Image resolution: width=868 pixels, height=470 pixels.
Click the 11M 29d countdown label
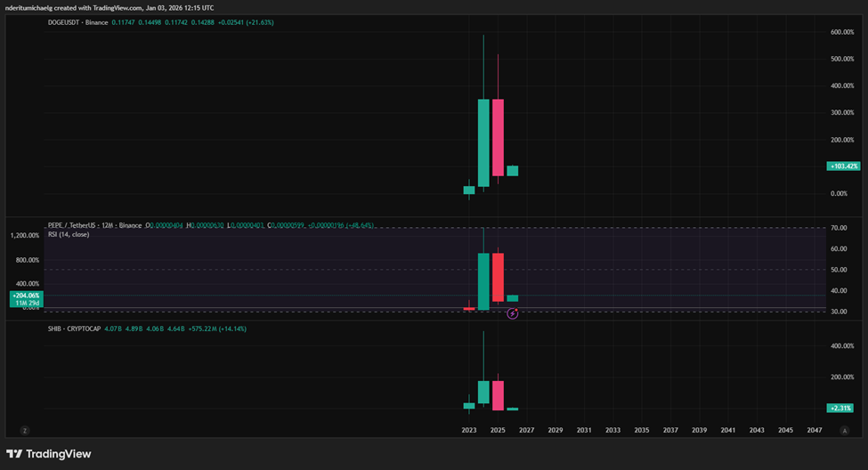click(x=26, y=304)
